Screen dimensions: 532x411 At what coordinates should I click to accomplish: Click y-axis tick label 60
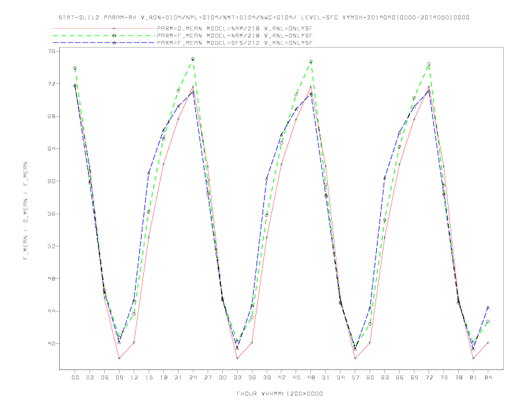[x=51, y=181]
